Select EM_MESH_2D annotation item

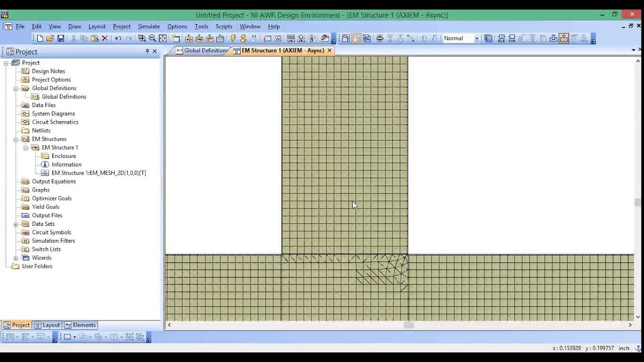point(99,173)
